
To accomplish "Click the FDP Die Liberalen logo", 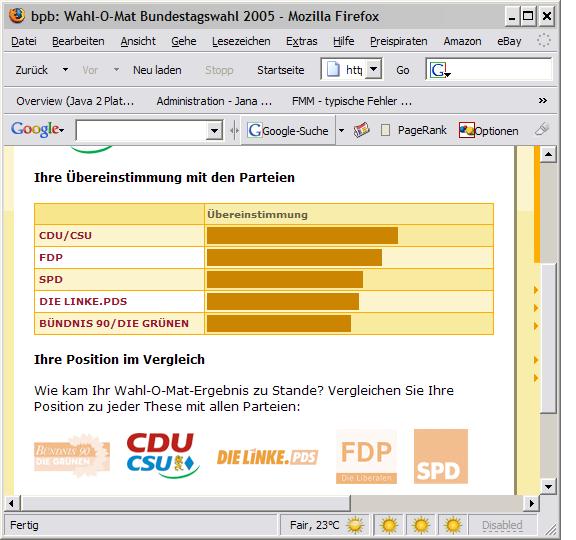I will (366, 457).
